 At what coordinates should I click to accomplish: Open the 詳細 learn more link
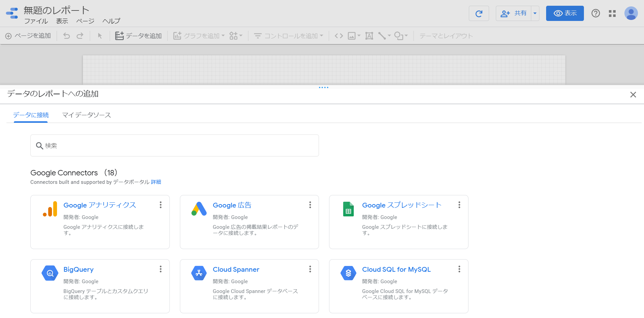pos(156,182)
